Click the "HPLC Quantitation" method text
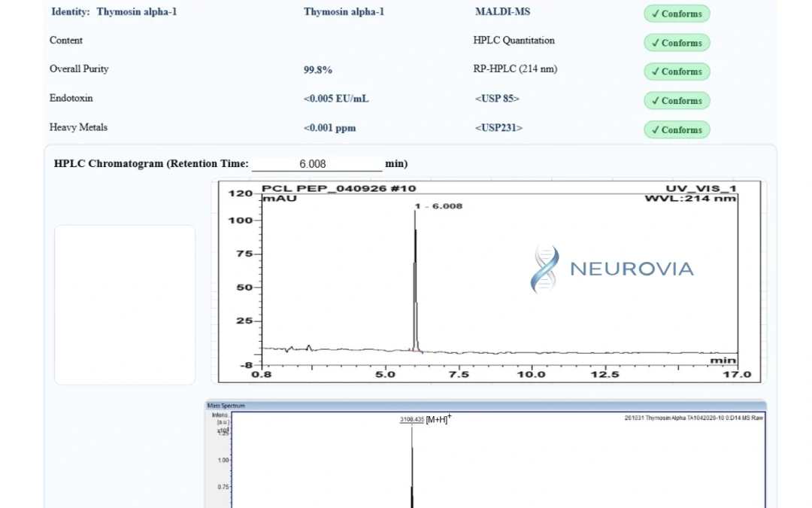 (514, 41)
